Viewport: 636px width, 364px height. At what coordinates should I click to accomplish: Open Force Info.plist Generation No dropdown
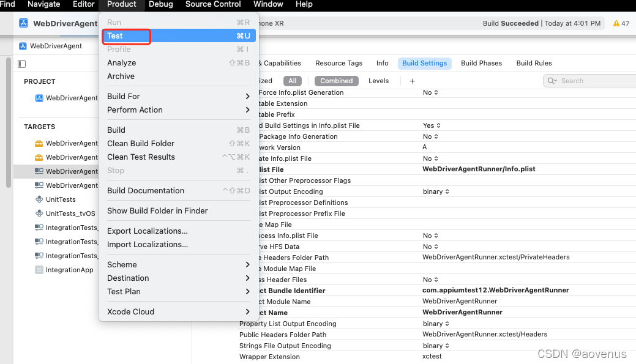point(430,93)
